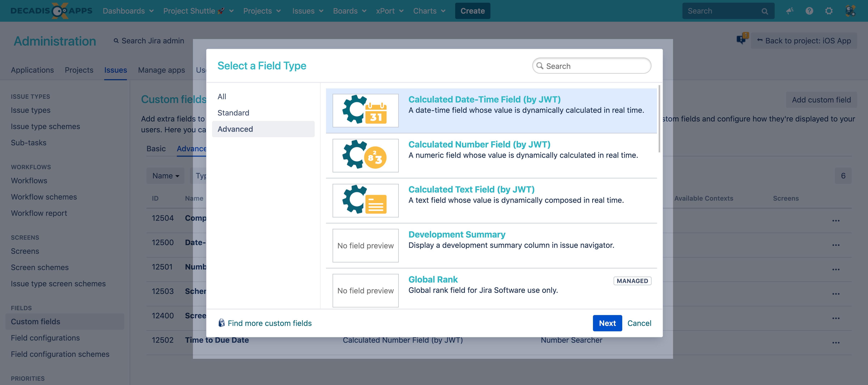Open Field configurations in sidebar

(45, 338)
